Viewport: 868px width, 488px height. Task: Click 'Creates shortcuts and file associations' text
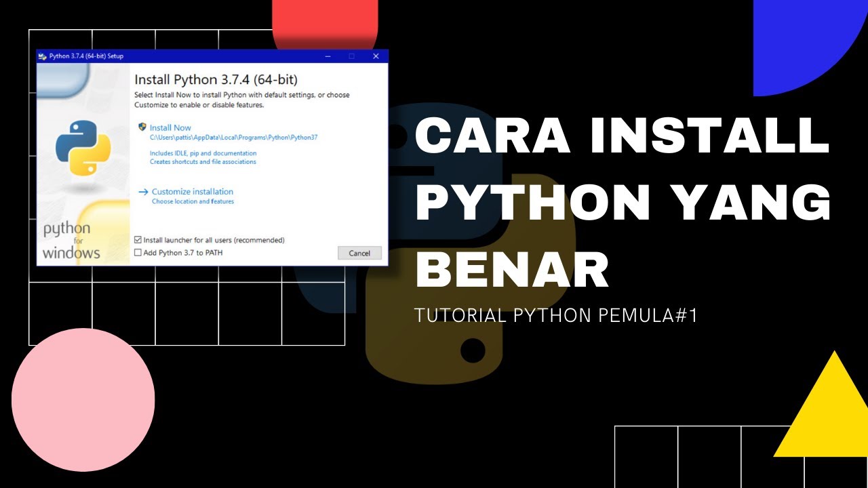(x=203, y=162)
